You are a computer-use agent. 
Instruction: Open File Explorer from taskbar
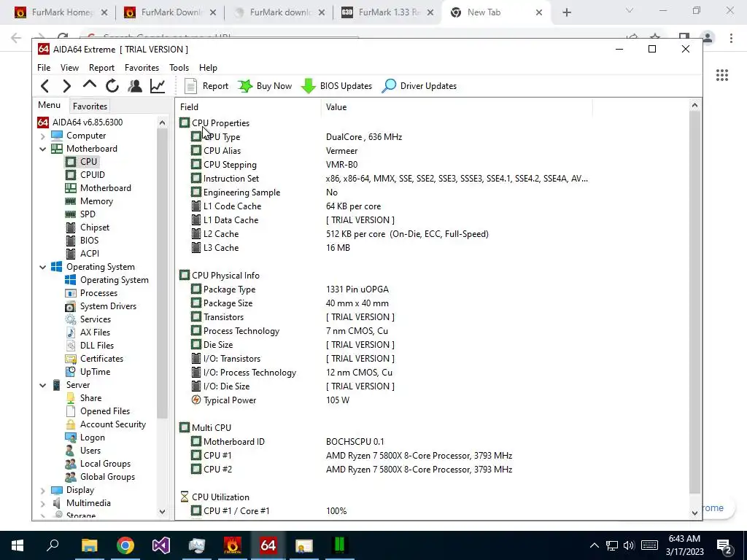tap(89, 545)
